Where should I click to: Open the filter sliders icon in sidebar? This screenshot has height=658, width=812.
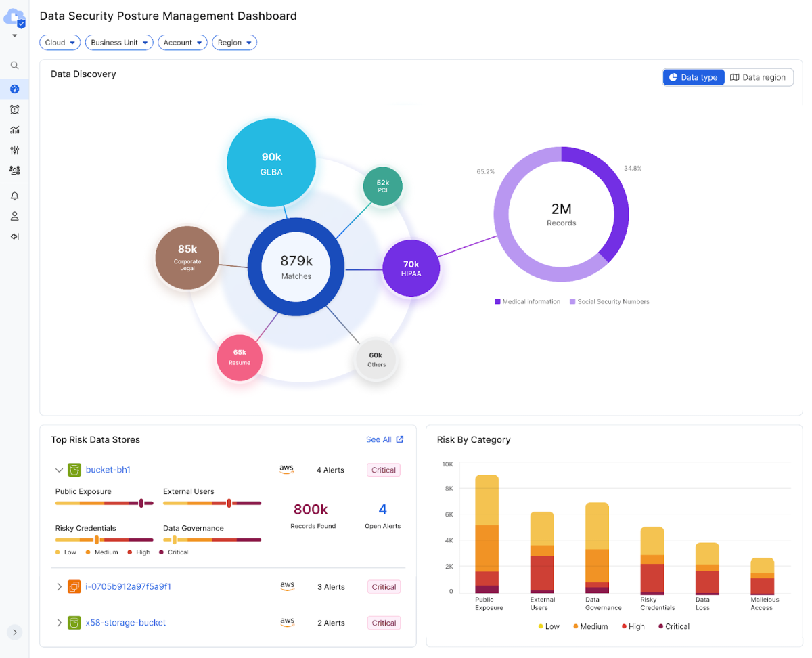14,150
